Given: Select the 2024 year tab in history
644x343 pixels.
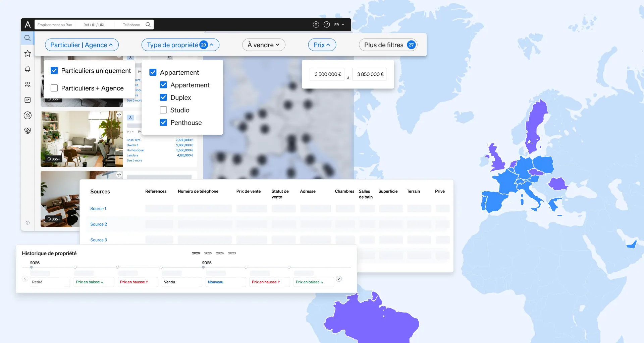Looking at the screenshot, I should 220,253.
